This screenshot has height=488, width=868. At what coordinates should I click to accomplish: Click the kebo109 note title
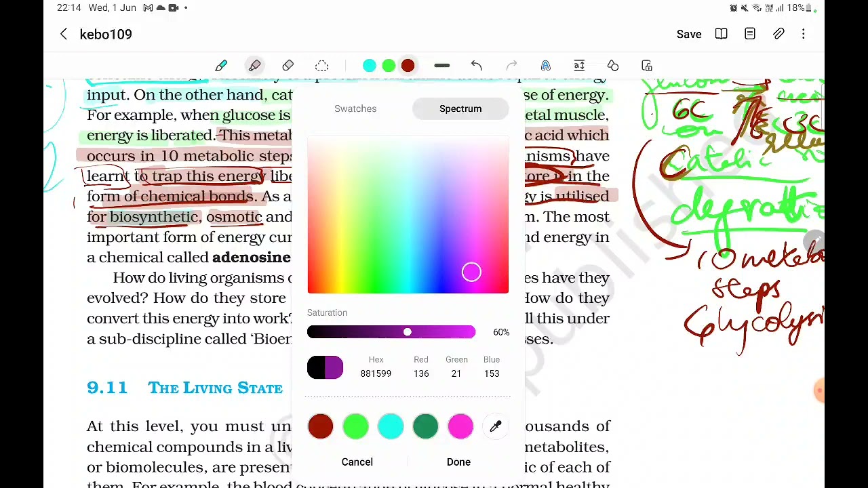[106, 34]
